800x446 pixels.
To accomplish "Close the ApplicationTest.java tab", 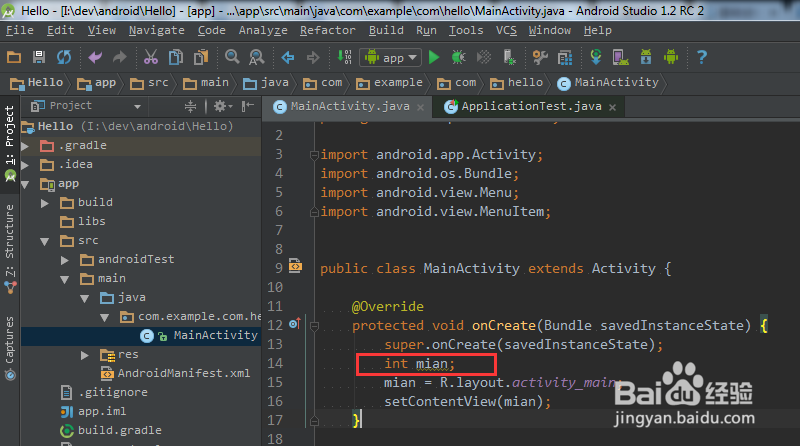I will coord(613,107).
